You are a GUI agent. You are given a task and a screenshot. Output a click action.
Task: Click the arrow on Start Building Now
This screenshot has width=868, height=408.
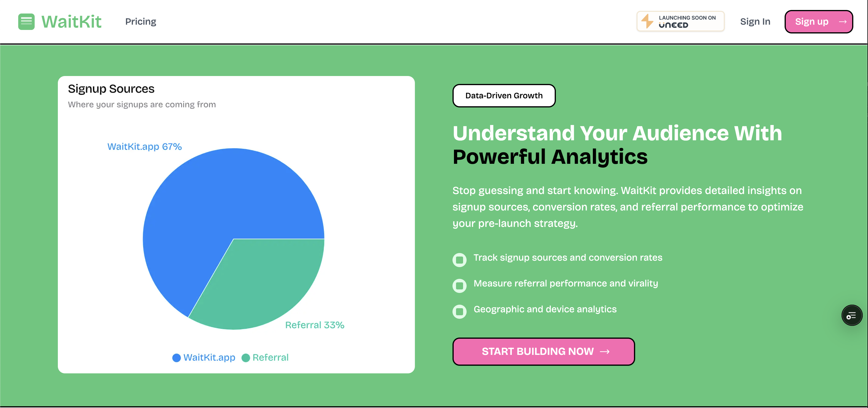(605, 351)
